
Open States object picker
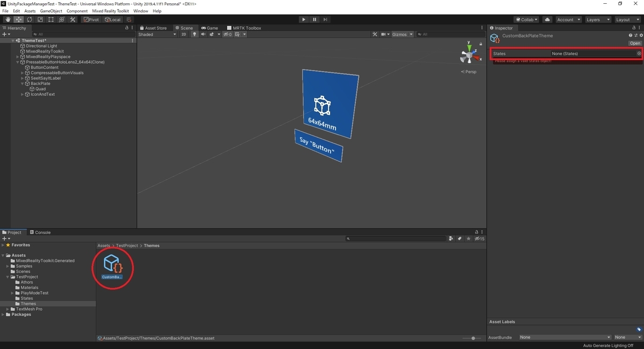(639, 54)
